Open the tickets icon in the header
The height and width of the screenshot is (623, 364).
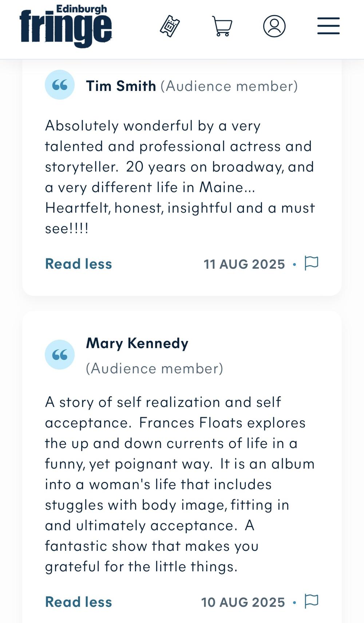tap(170, 26)
